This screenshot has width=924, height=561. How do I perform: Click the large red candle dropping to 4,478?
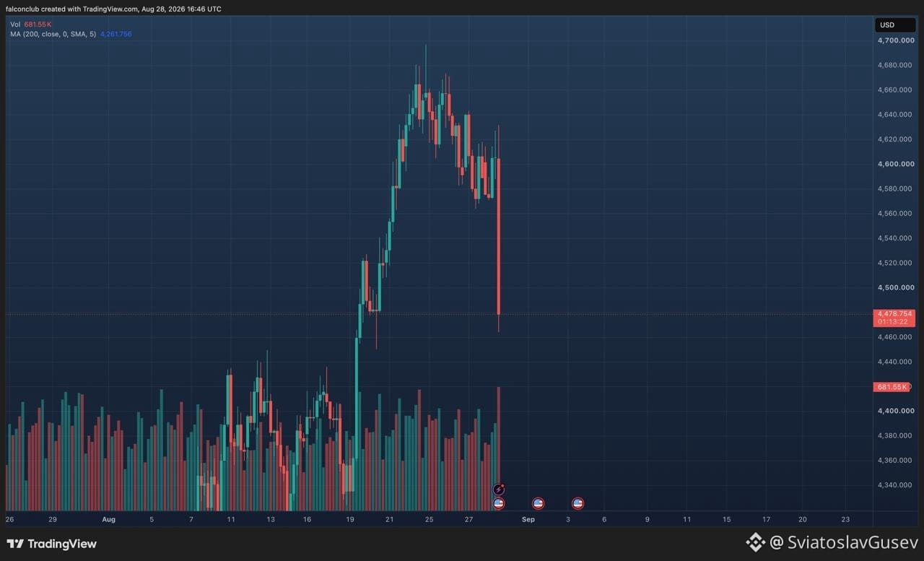click(499, 237)
